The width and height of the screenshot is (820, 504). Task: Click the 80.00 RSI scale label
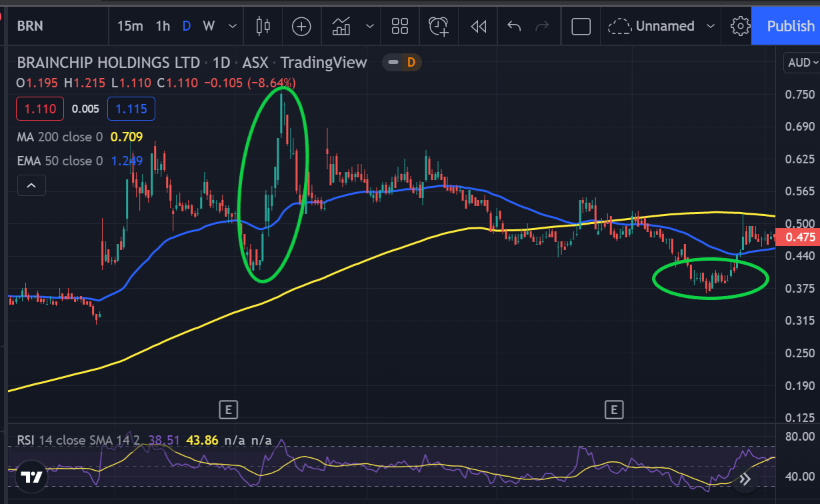[800, 437]
